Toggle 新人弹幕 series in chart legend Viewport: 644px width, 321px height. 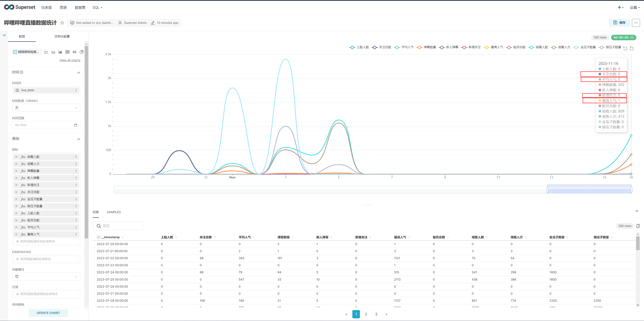click(x=448, y=47)
